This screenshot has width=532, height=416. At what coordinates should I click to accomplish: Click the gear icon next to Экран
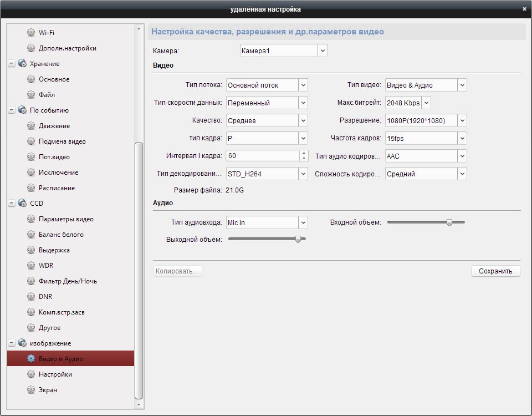pos(31,390)
